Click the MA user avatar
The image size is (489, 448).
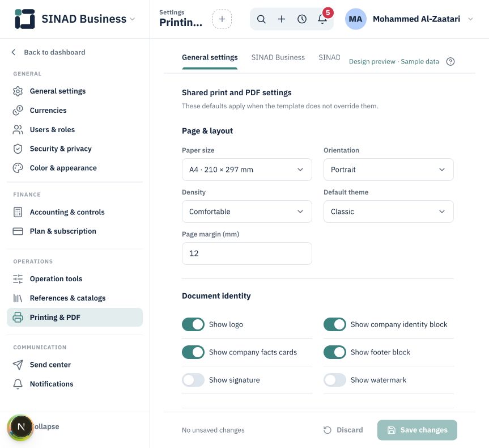355,19
